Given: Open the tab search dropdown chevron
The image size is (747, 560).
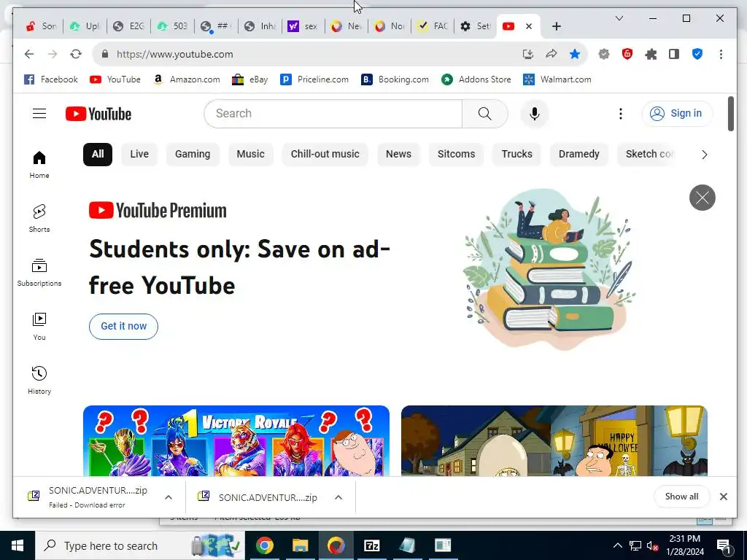Looking at the screenshot, I should (619, 18).
